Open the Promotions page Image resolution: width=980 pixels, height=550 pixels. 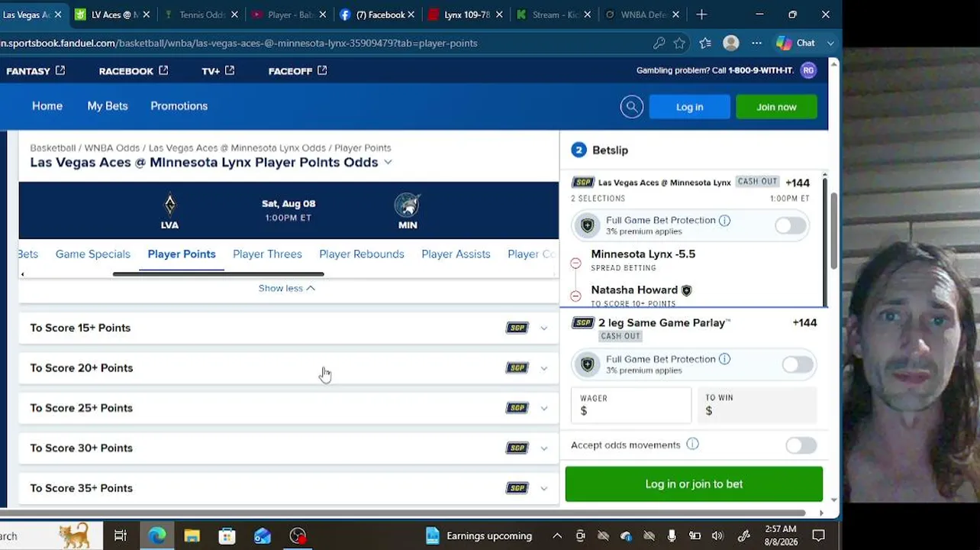179,106
